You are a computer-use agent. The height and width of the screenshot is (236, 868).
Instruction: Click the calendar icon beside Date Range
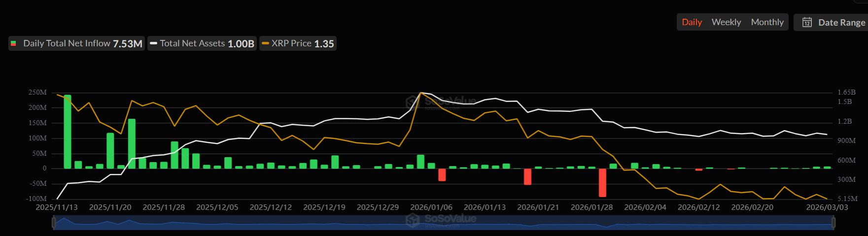(807, 22)
